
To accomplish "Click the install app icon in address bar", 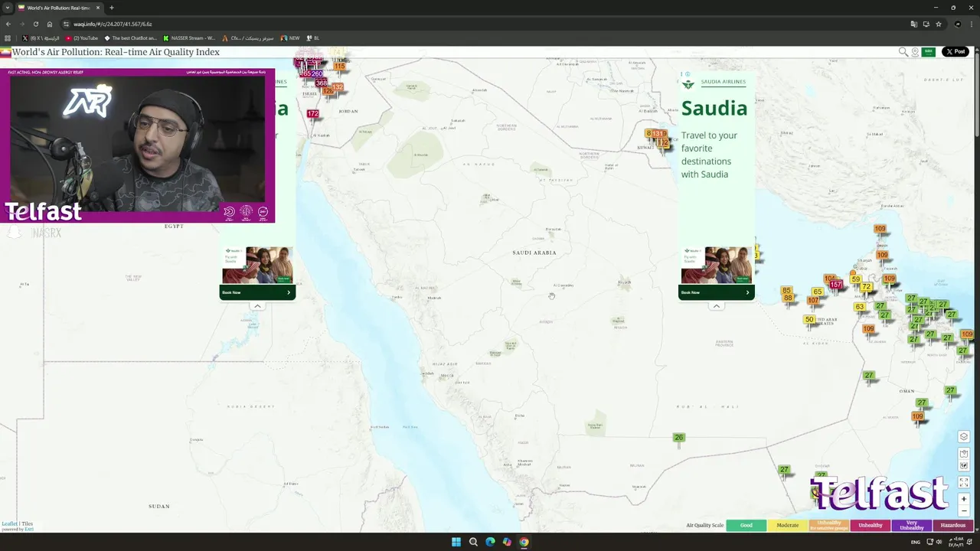I will pyautogui.click(x=926, y=24).
